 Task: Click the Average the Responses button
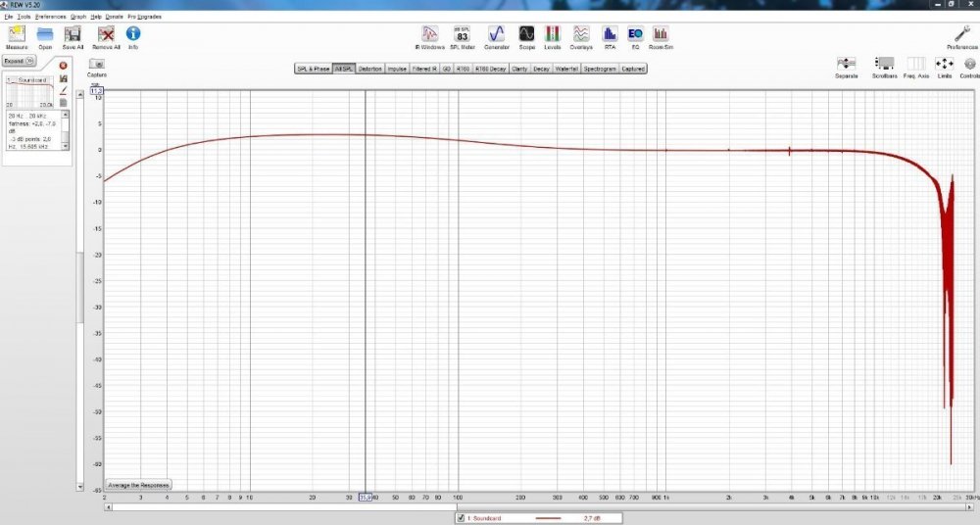pyautogui.click(x=138, y=485)
